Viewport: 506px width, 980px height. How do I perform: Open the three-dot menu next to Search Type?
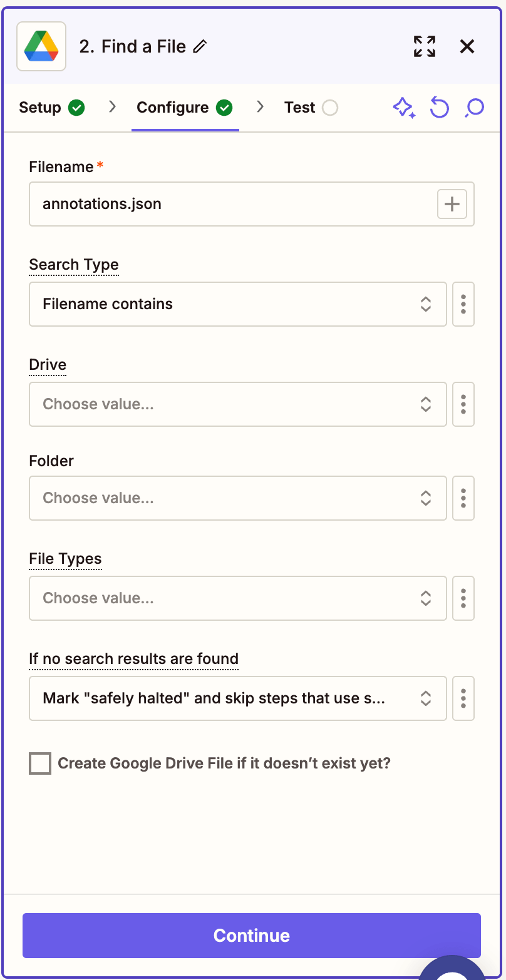463,304
